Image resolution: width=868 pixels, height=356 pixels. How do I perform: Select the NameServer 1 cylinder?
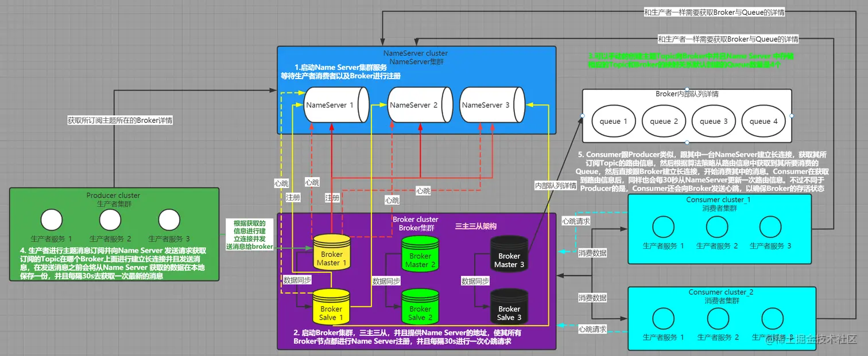coord(331,105)
